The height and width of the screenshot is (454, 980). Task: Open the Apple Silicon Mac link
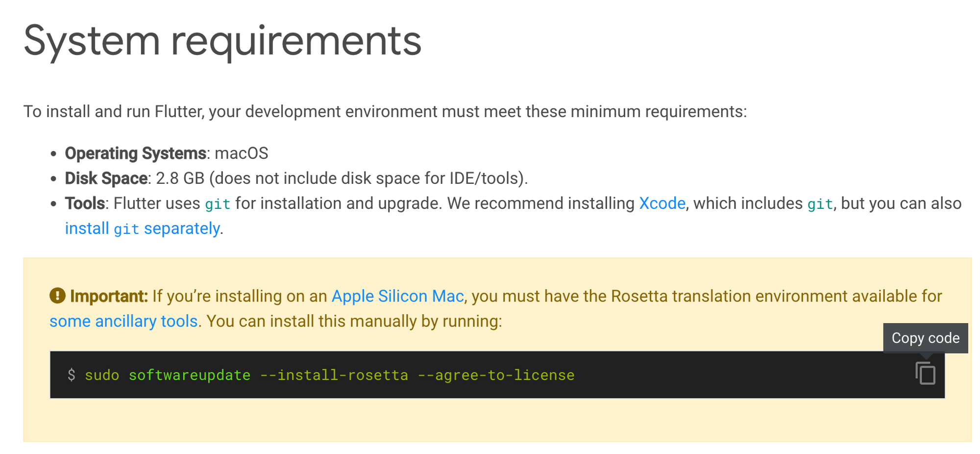tap(397, 296)
